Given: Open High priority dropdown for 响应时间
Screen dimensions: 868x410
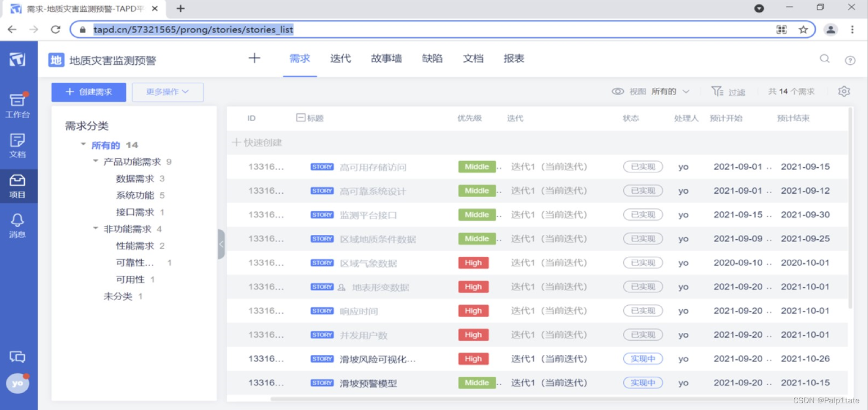Looking at the screenshot, I should tap(473, 311).
